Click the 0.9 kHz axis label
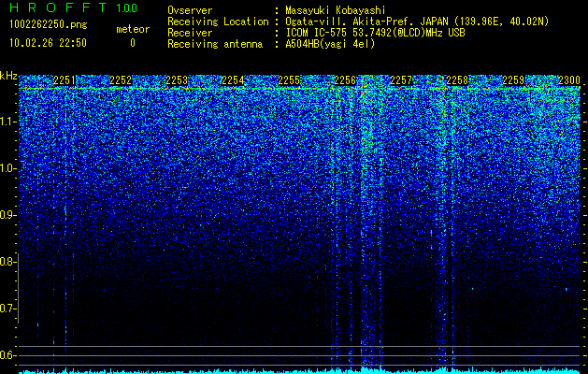588x374 pixels. 7,215
